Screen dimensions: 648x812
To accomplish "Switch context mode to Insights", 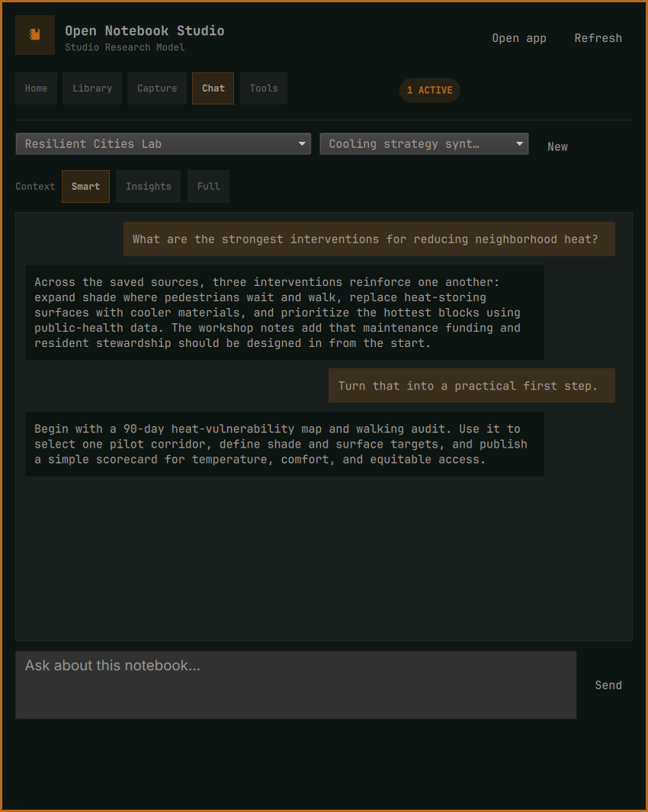I will [148, 187].
